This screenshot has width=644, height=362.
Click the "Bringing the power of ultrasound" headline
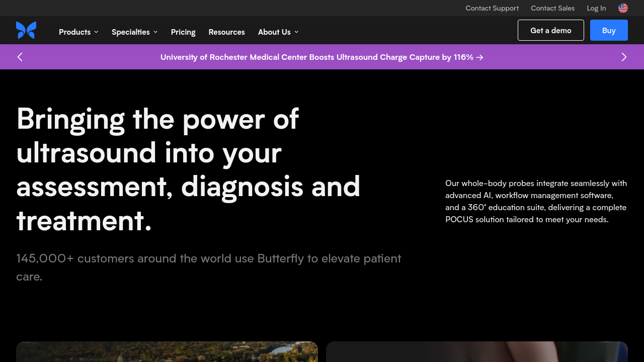click(188, 169)
